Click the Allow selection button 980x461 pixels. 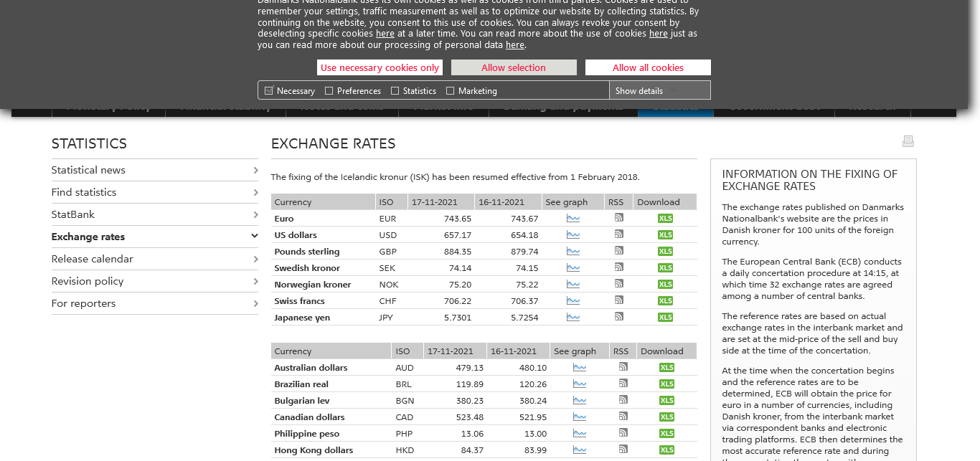[x=514, y=67]
